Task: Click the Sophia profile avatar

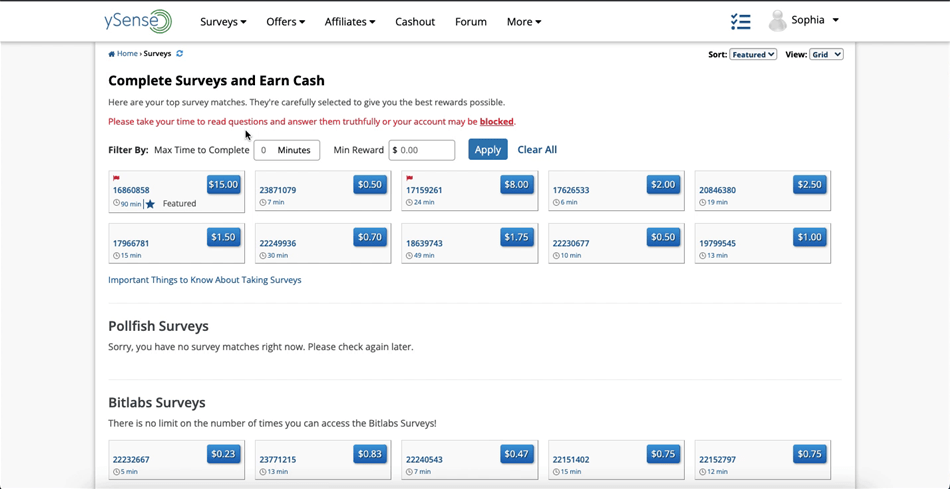Action: (x=777, y=21)
